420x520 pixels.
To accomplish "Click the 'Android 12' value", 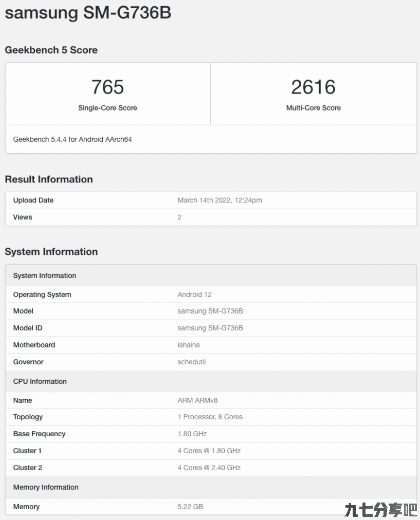I will [x=194, y=294].
